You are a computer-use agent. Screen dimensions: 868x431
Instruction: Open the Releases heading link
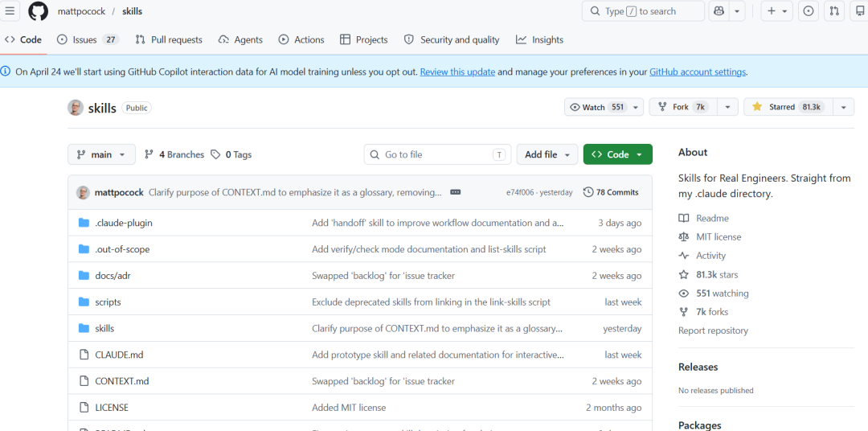coord(698,367)
